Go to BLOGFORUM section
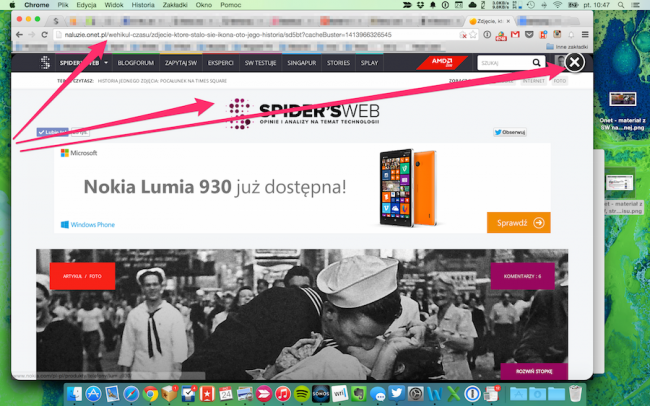Viewport: 650px width, 406px height. (136, 63)
